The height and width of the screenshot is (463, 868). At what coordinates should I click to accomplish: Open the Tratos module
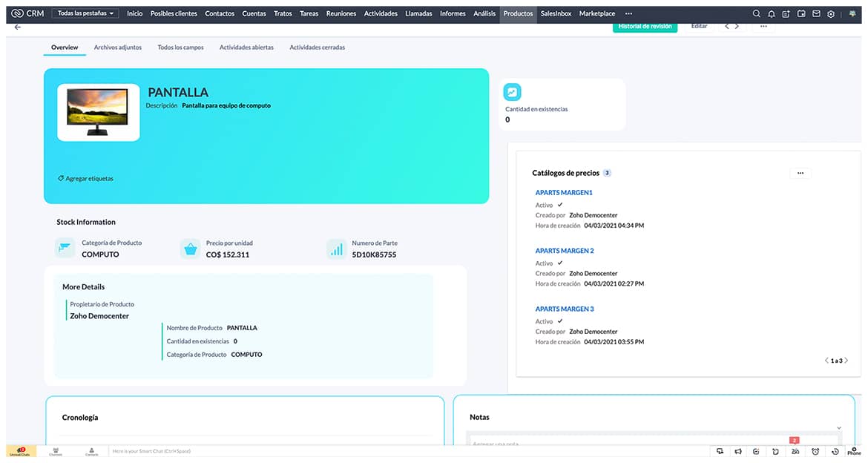click(283, 13)
